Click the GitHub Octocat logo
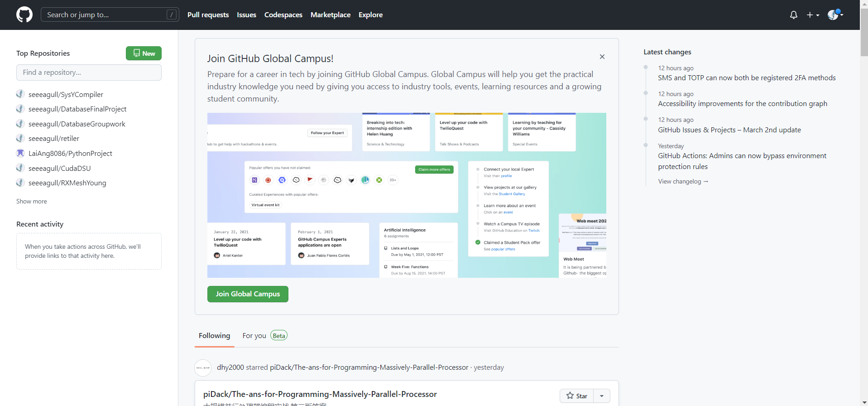 click(24, 14)
